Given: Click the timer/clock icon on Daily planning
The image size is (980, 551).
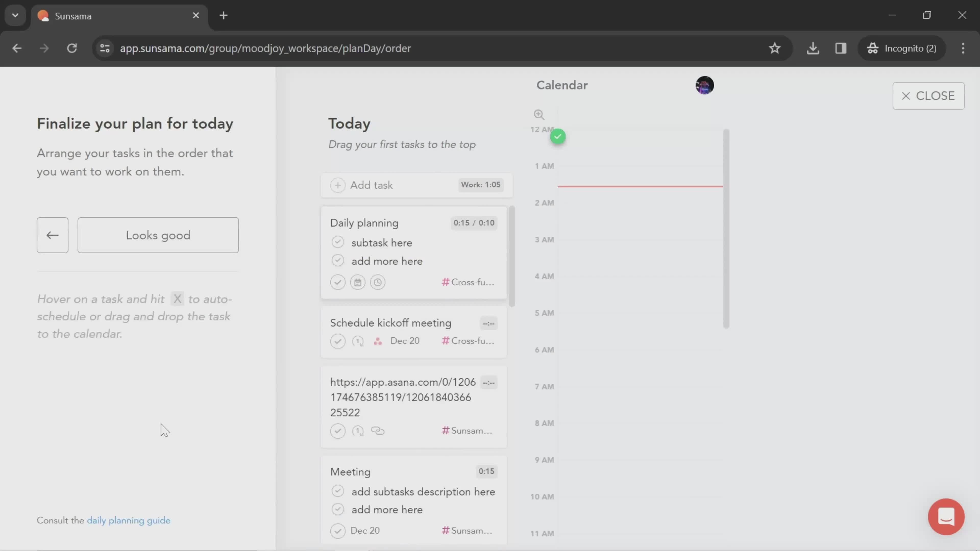Looking at the screenshot, I should (x=378, y=282).
